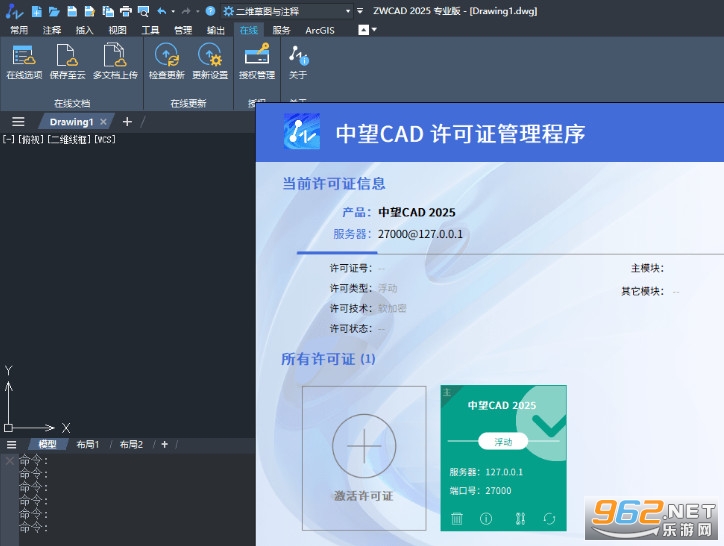Click the 关于 about icon
The height and width of the screenshot is (546, 724).
[x=298, y=61]
